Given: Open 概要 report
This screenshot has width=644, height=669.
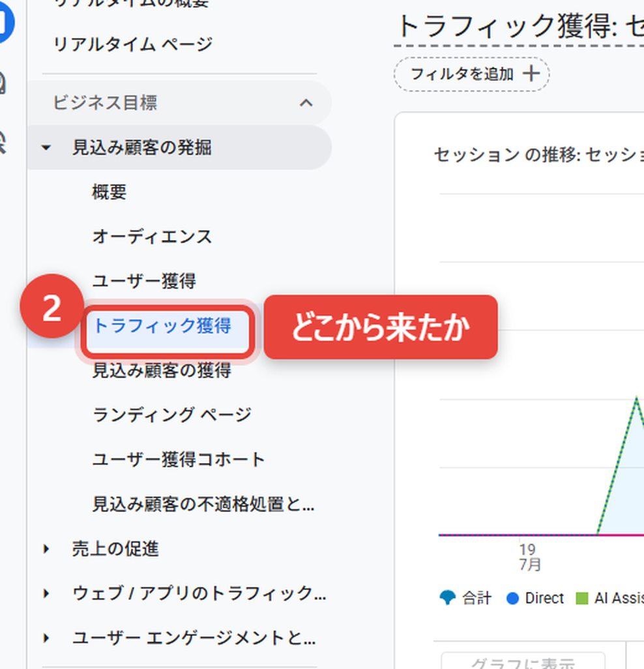Looking at the screenshot, I should [x=110, y=192].
